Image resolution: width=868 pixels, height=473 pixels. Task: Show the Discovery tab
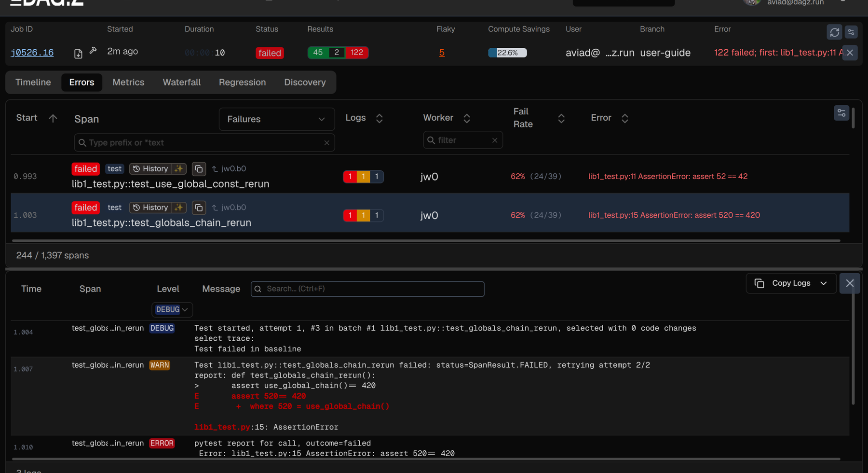click(x=305, y=83)
